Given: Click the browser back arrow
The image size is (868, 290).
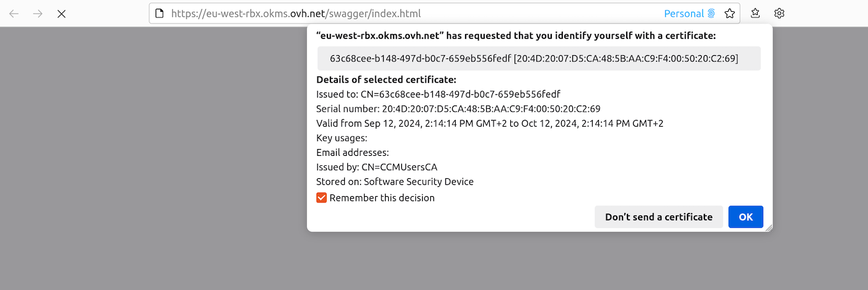Looking at the screenshot, I should (14, 14).
